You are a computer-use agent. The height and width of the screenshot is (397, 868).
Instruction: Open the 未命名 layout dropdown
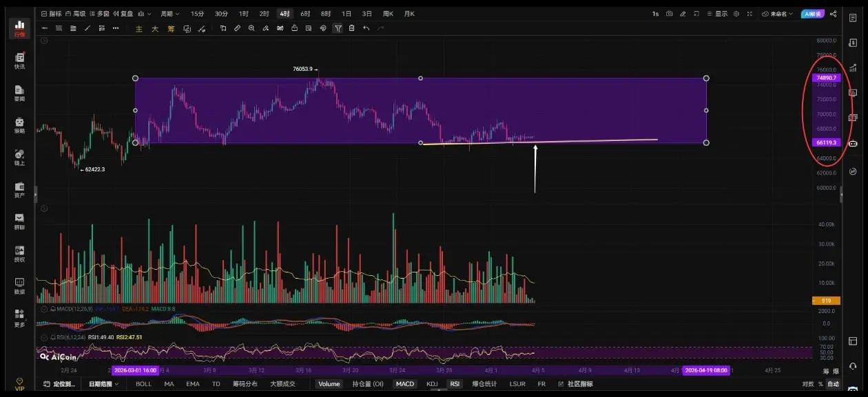point(778,14)
